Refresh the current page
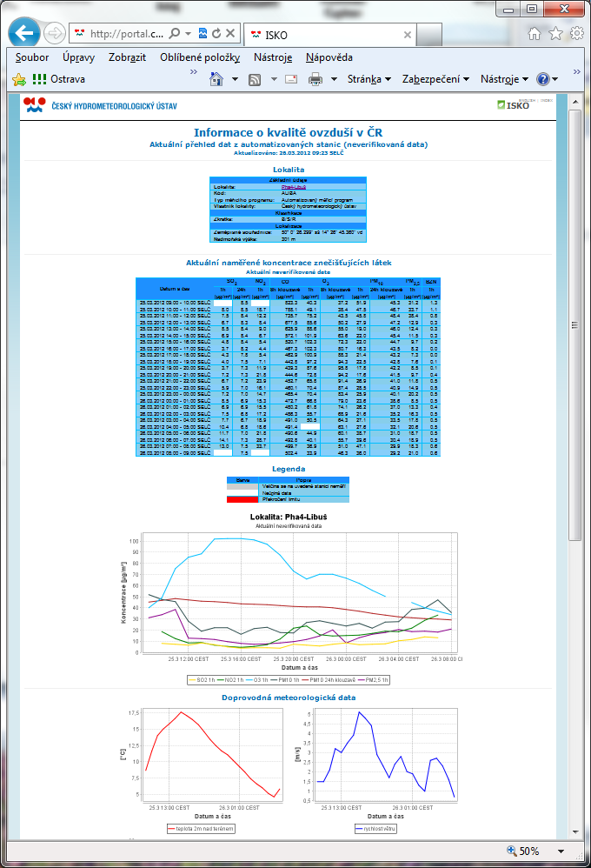Screen dimensions: 591x868 (x=216, y=33)
